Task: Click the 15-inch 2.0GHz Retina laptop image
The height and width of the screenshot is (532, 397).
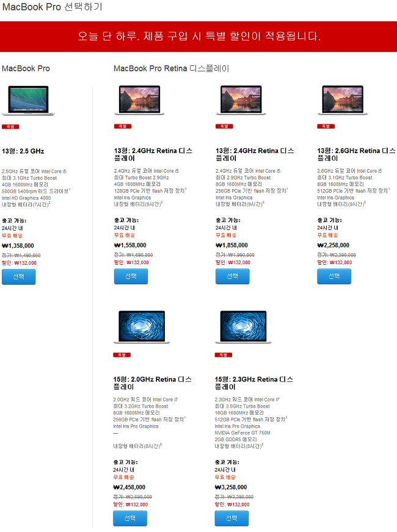Action: tap(141, 327)
